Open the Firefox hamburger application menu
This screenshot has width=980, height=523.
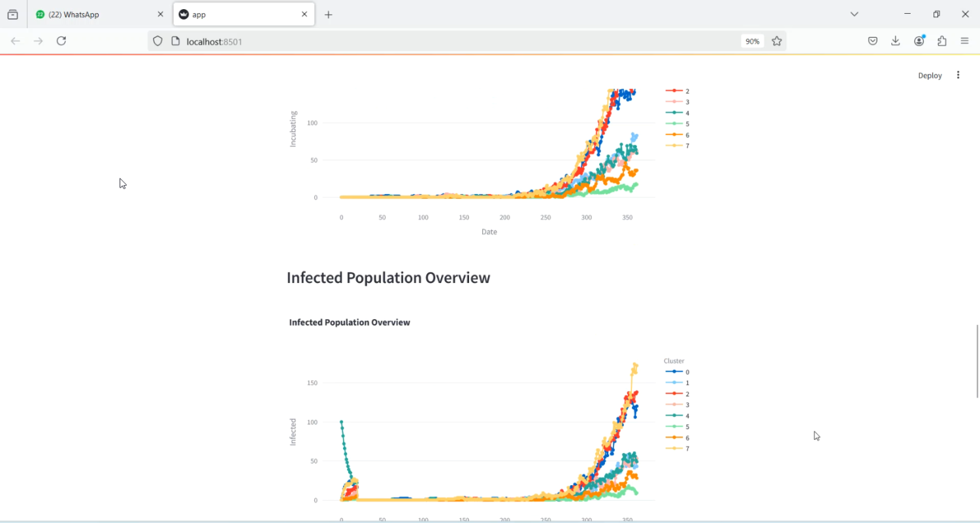click(965, 41)
